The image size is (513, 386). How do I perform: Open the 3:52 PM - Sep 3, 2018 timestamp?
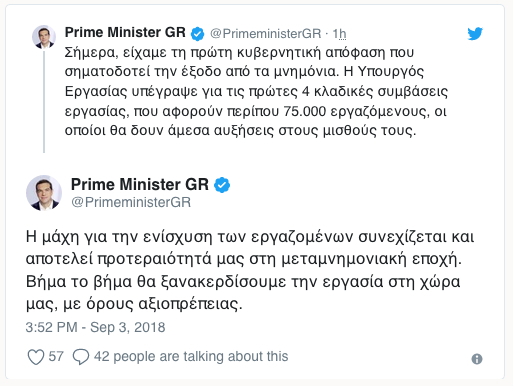click(95, 327)
